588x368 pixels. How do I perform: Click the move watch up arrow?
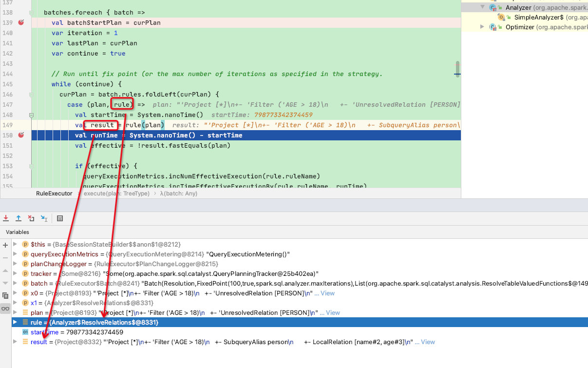point(5,271)
